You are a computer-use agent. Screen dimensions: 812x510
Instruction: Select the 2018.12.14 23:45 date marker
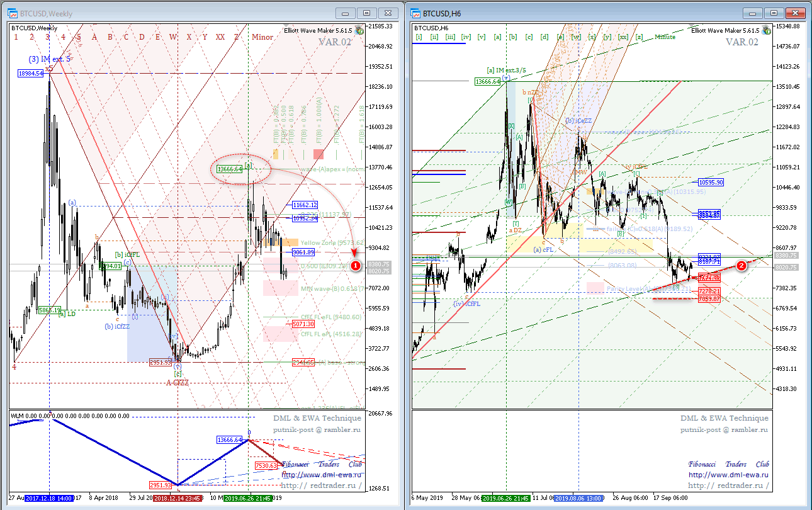click(178, 497)
